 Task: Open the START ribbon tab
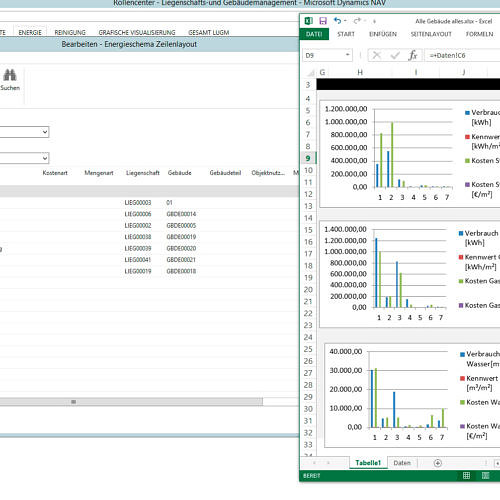coord(346,34)
